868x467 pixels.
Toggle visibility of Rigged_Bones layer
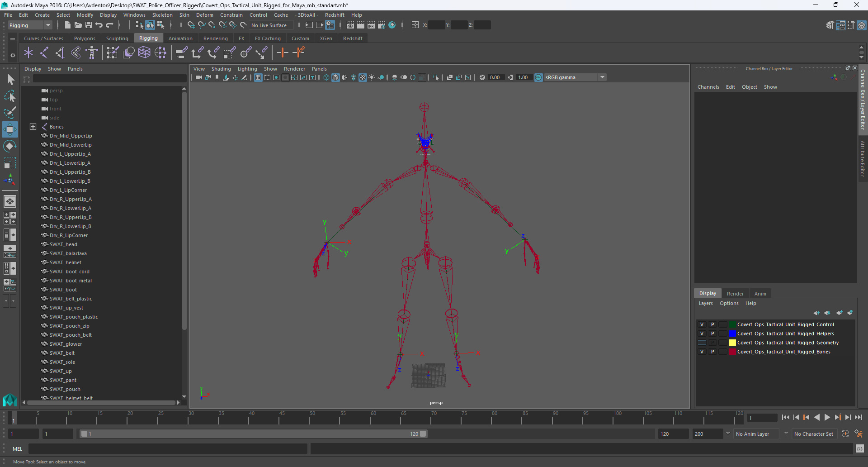[x=702, y=352]
